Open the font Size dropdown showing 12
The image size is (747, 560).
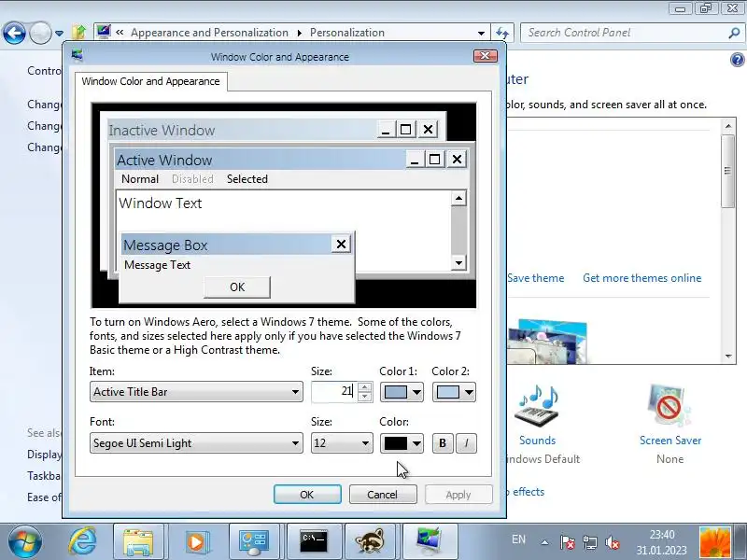(342, 442)
